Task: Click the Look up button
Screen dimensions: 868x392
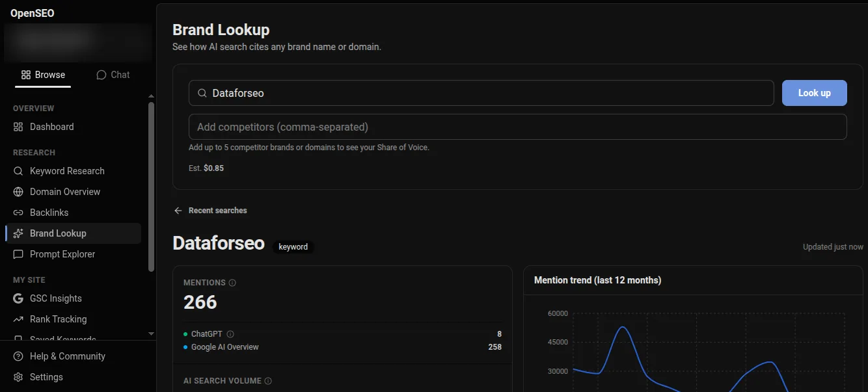Action: tap(814, 93)
